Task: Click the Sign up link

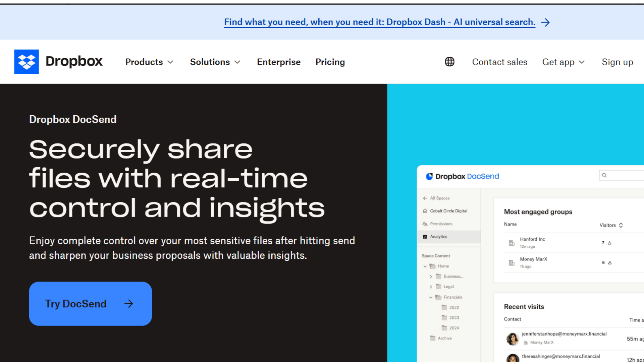Action: pyautogui.click(x=617, y=62)
